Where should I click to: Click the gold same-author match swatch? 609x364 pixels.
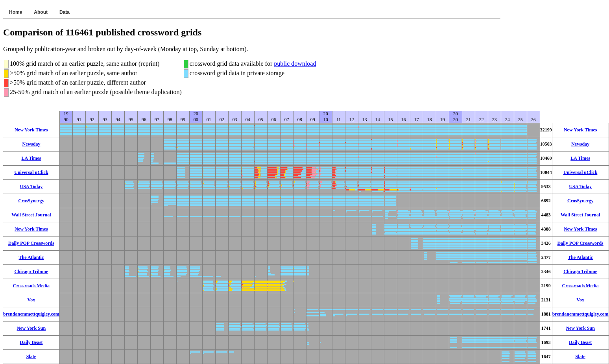tap(6, 74)
